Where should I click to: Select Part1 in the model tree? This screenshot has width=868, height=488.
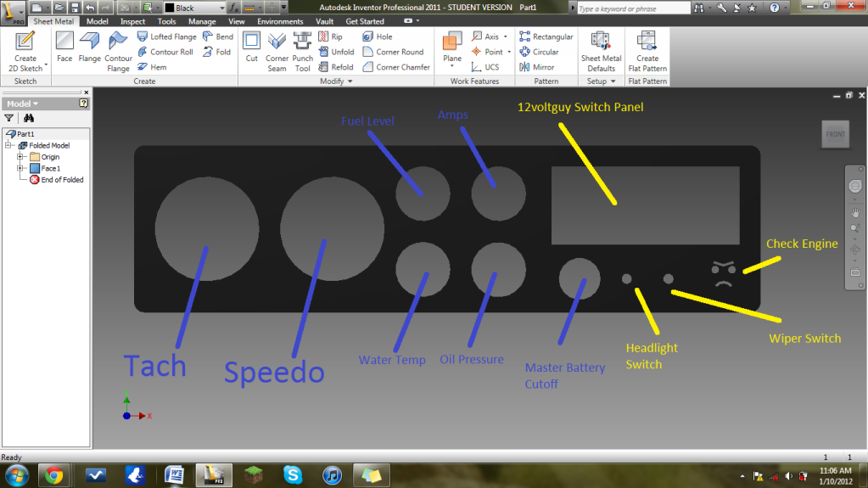point(20,133)
